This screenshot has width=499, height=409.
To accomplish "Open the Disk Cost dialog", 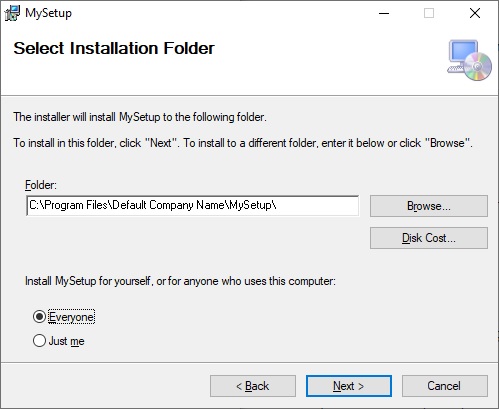I will [429, 238].
